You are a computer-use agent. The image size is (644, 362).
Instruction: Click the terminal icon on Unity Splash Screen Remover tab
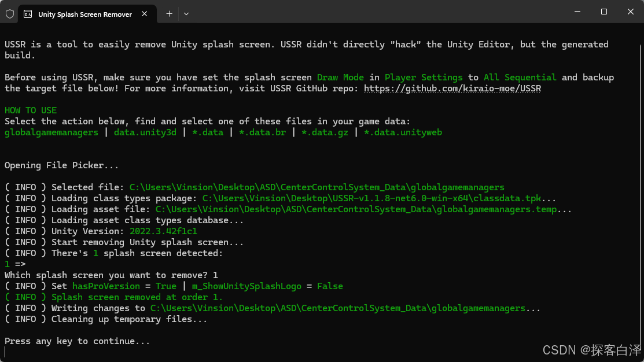[28, 14]
